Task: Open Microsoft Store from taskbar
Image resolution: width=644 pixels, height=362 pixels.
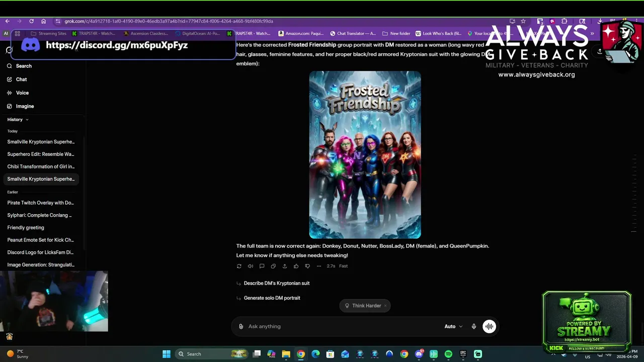Action: click(x=330, y=354)
